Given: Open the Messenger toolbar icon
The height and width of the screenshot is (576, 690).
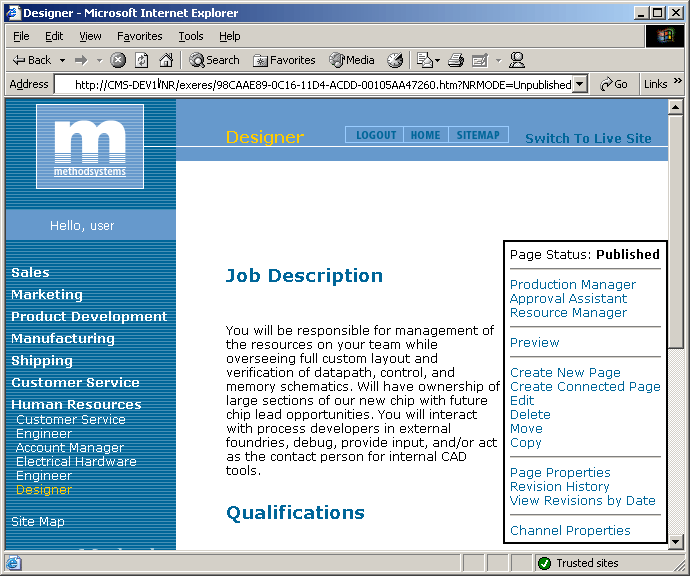Looking at the screenshot, I should pos(517,60).
